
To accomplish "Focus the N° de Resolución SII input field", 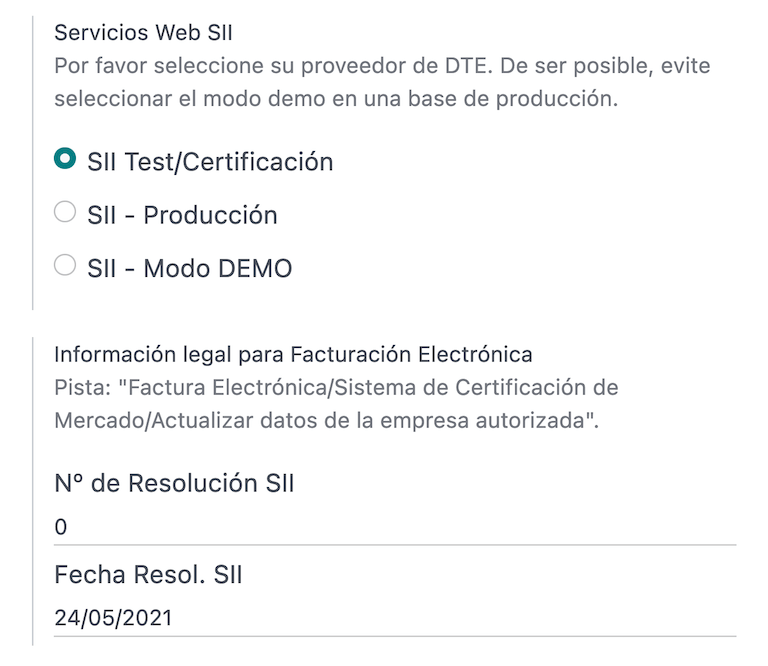I will 395,527.
